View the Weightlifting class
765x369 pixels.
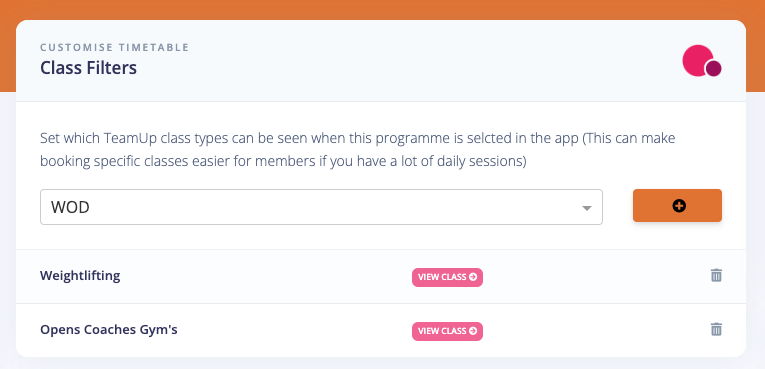tap(447, 277)
